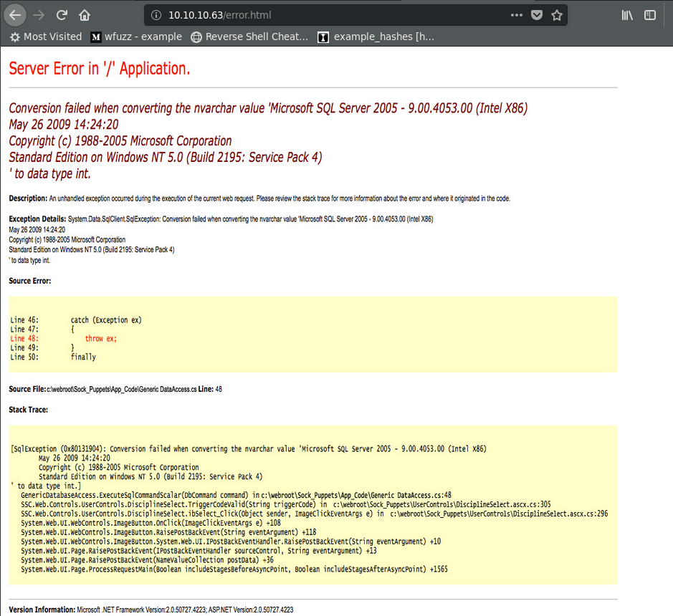Click the address bar URL field
673x616 pixels.
point(323,14)
